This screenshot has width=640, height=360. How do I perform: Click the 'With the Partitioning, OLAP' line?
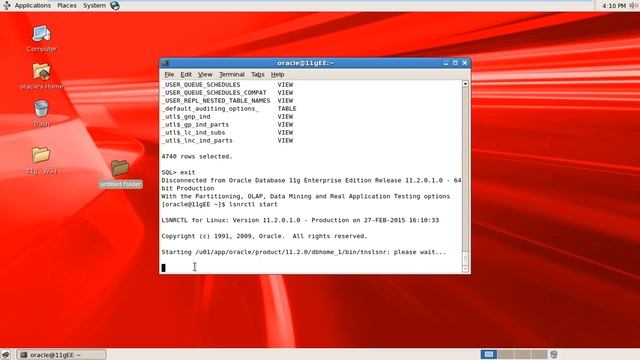click(306, 196)
